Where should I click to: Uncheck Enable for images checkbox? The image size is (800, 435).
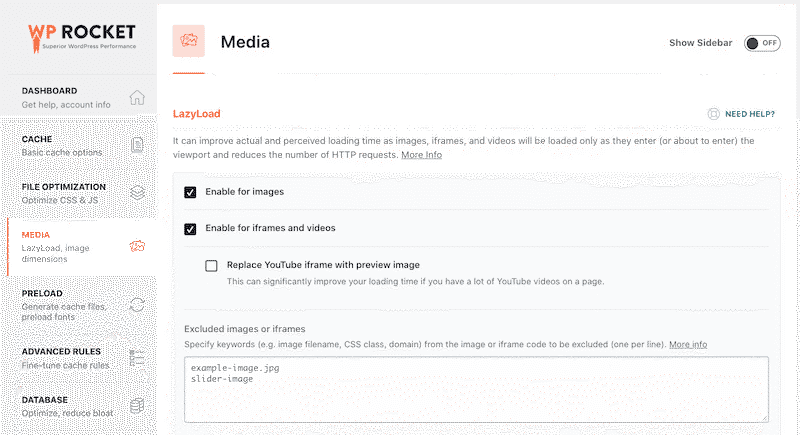pos(190,192)
